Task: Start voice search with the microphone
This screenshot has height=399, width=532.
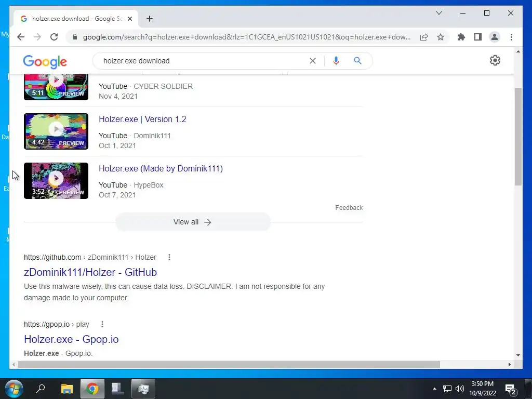Action: [x=336, y=61]
